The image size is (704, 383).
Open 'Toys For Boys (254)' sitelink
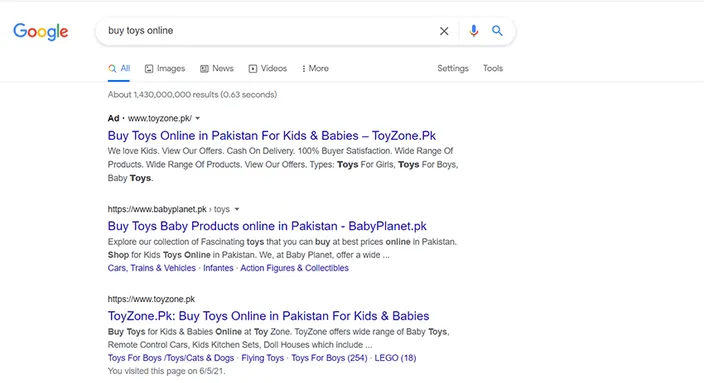pyautogui.click(x=329, y=358)
